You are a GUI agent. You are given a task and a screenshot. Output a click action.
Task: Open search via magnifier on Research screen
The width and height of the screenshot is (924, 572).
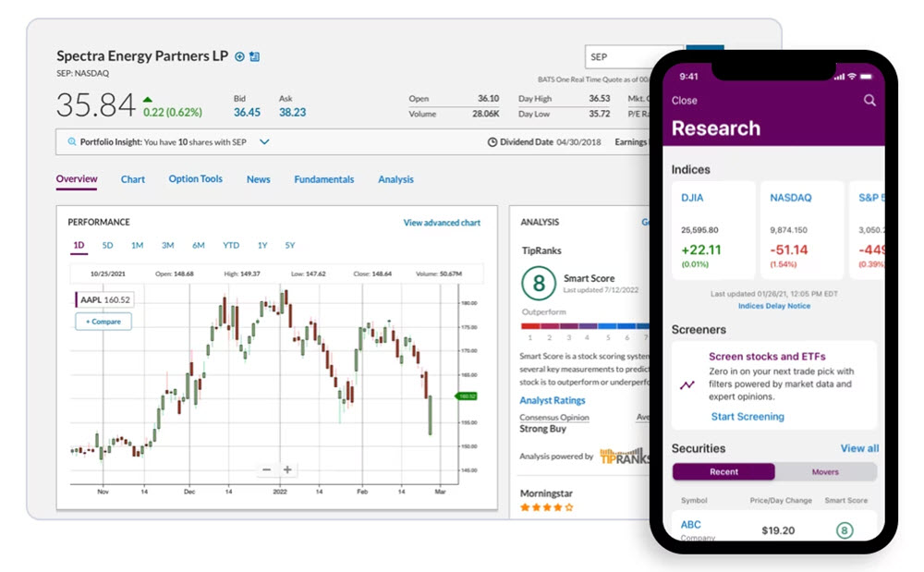point(869,100)
